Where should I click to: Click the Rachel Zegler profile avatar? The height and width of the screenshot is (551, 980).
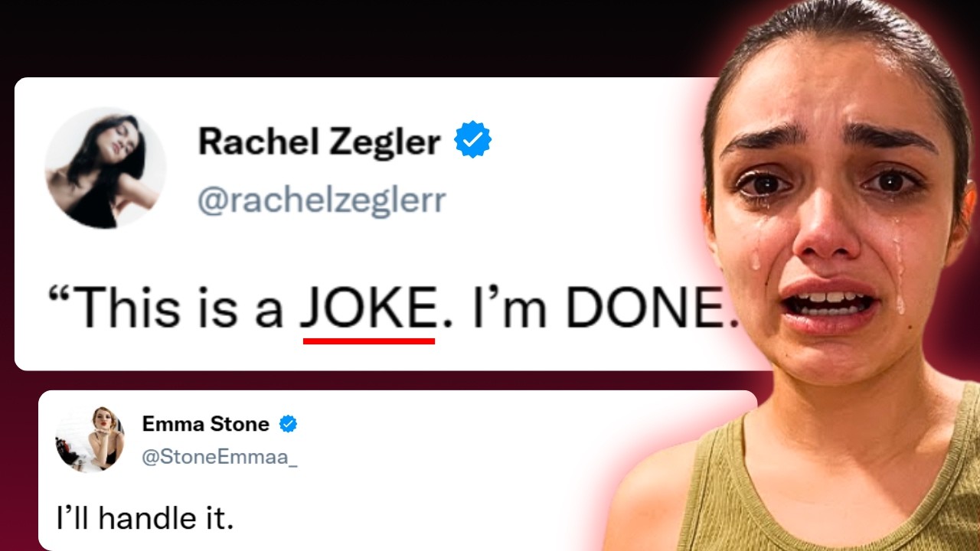[x=106, y=168]
